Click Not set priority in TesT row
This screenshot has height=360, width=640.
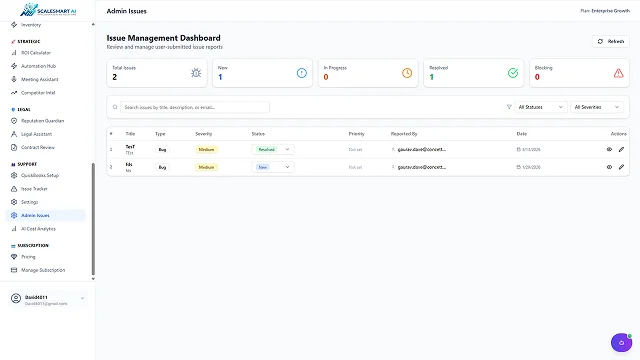click(355, 149)
